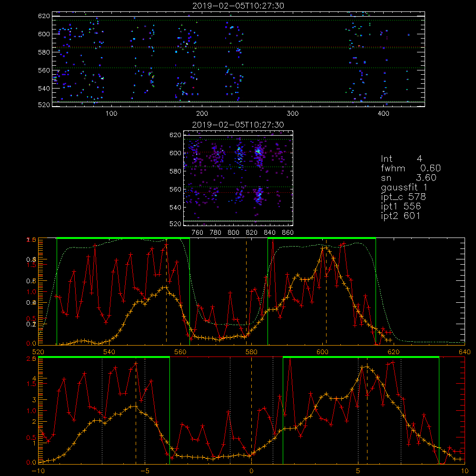Click the 0 x-axis label of the bottom plot

251,471
